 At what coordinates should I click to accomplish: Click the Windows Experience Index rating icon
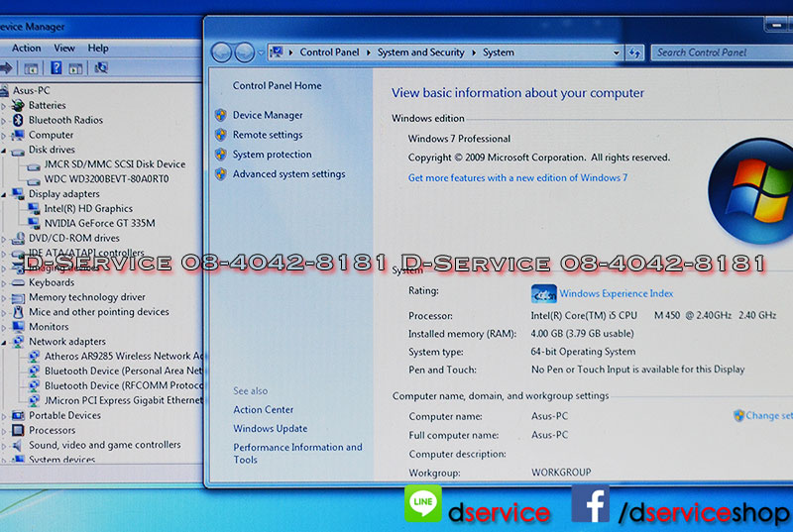point(543,293)
